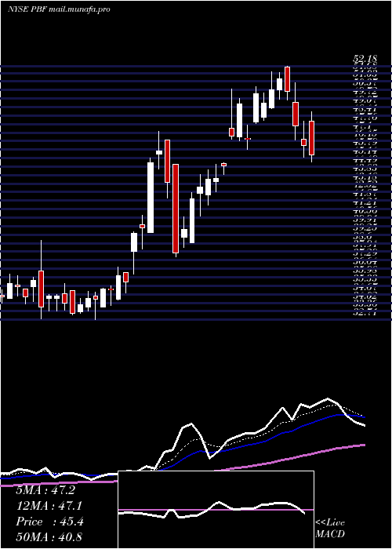Click the tallest red candlestick in chart middle

click(176, 209)
